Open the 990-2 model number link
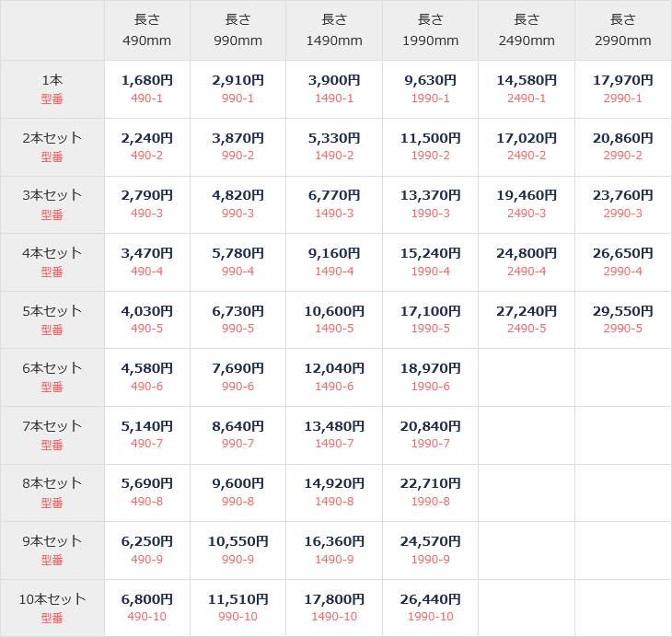 (x=238, y=156)
